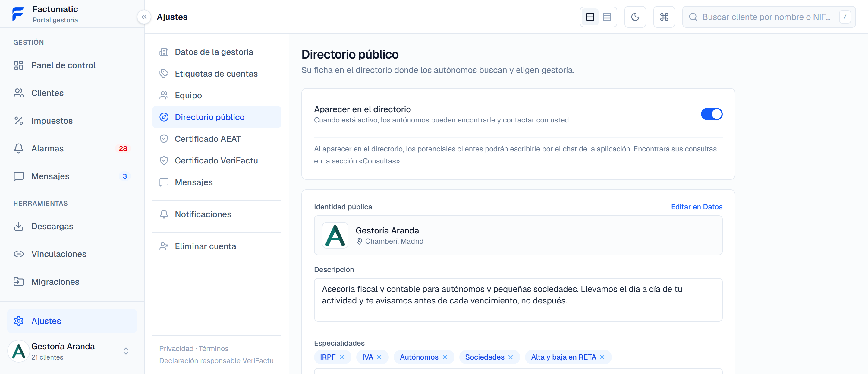Click the settings Mensajes chat icon

click(164, 182)
